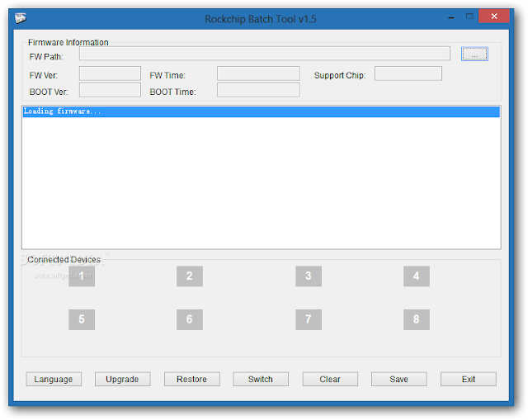Click the BOOT Time field
528x420 pixels.
[258, 90]
